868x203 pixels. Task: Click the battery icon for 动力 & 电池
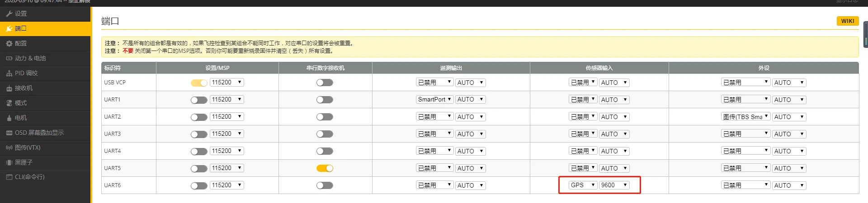pos(9,59)
